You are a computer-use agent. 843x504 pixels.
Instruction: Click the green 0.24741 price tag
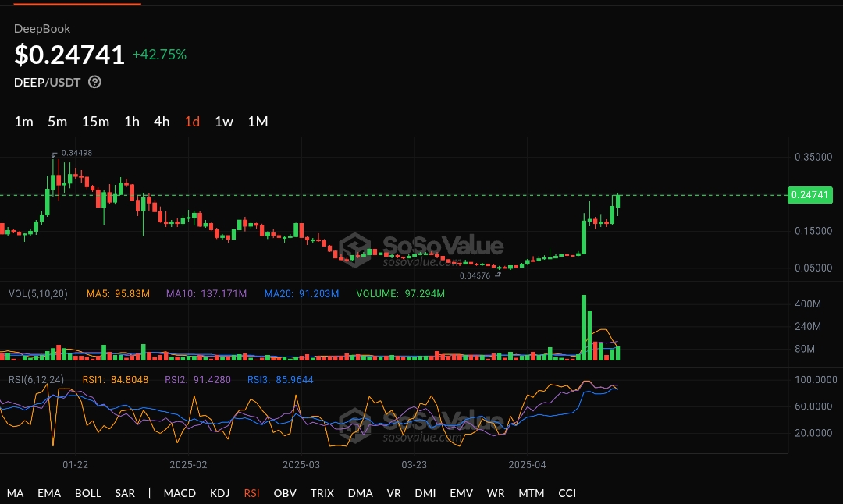click(x=809, y=194)
